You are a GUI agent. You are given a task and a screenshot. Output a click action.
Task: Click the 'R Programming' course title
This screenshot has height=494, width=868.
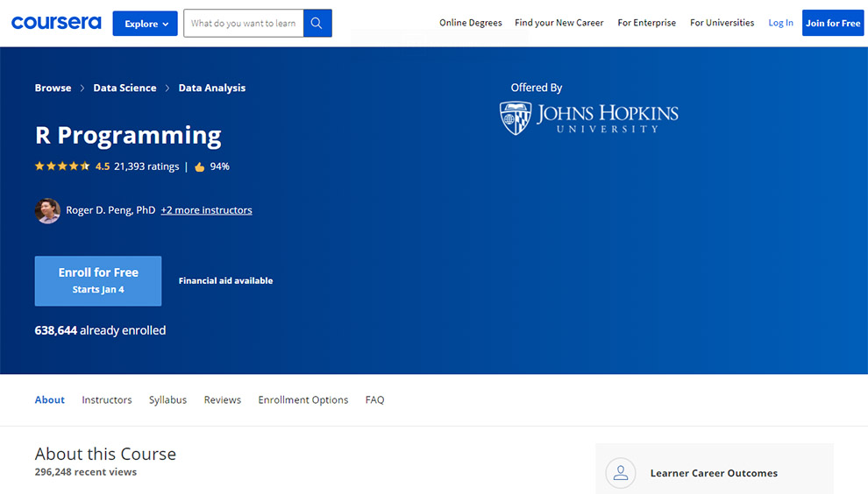(x=128, y=136)
